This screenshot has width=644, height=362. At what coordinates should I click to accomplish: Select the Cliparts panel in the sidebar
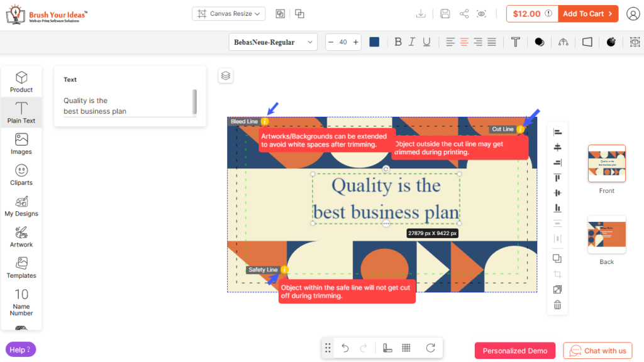pos(21,174)
